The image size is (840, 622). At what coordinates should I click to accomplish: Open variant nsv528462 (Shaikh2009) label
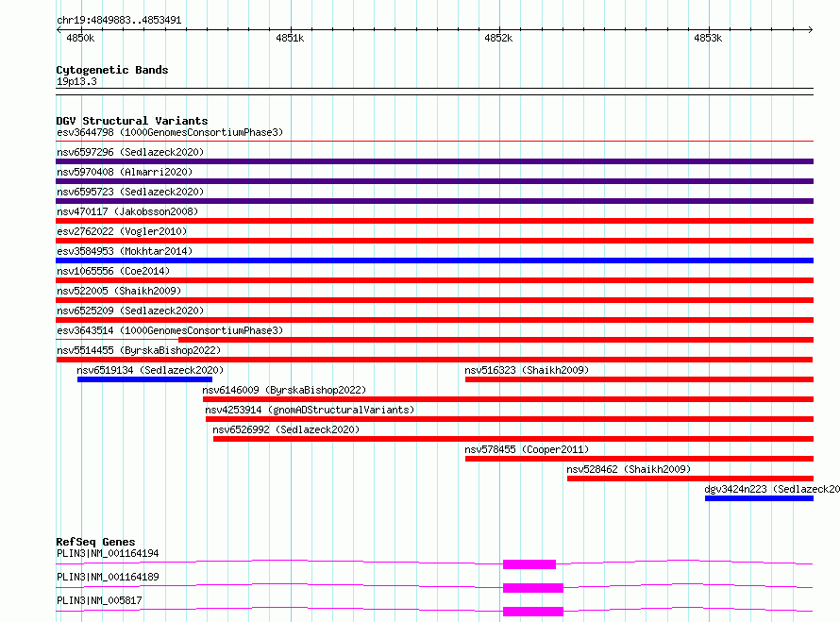(629, 469)
